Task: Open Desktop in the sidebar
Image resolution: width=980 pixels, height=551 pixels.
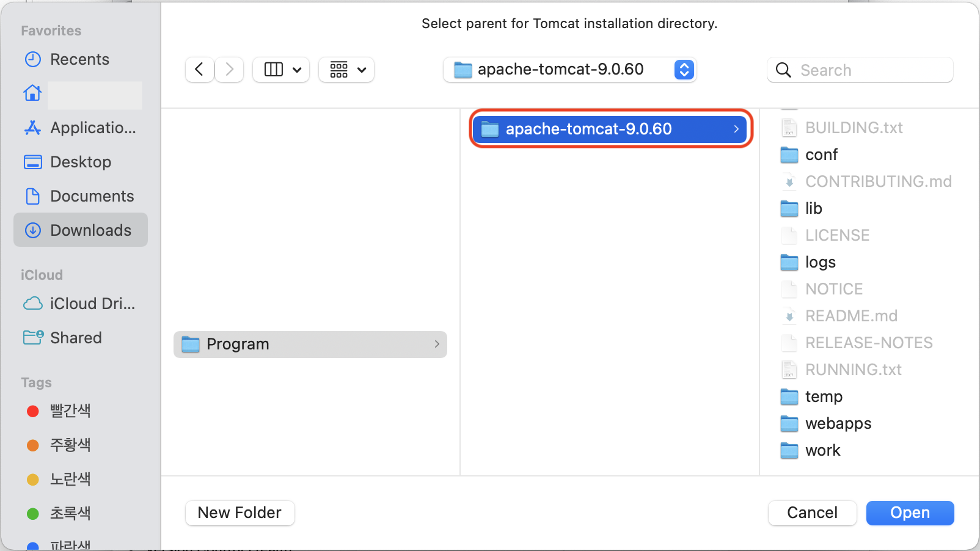Action: click(x=81, y=162)
